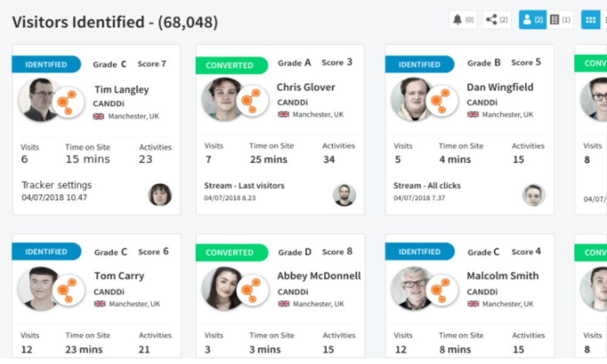Click owner avatar on Dan Wingfield card
The width and height of the screenshot is (607, 364).
point(534,195)
